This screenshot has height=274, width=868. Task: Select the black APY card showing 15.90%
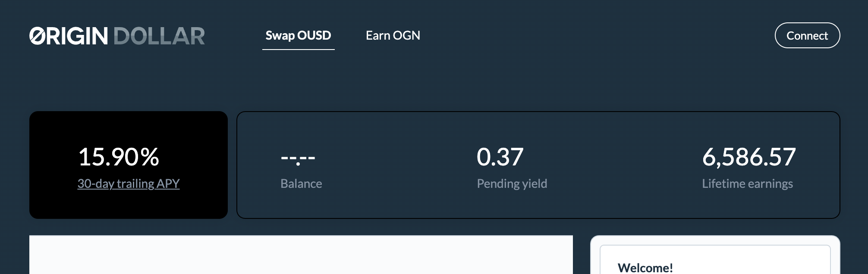point(128,164)
